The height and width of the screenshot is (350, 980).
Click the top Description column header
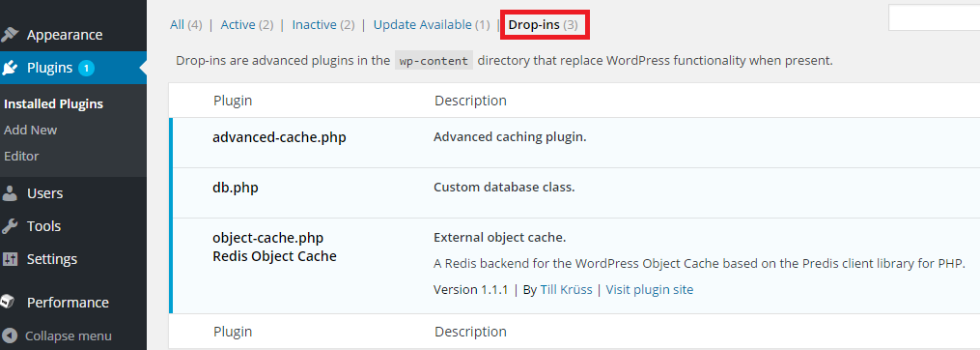point(470,101)
